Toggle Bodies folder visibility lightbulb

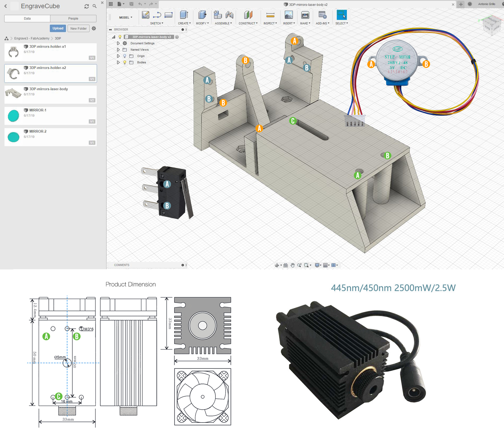[125, 62]
